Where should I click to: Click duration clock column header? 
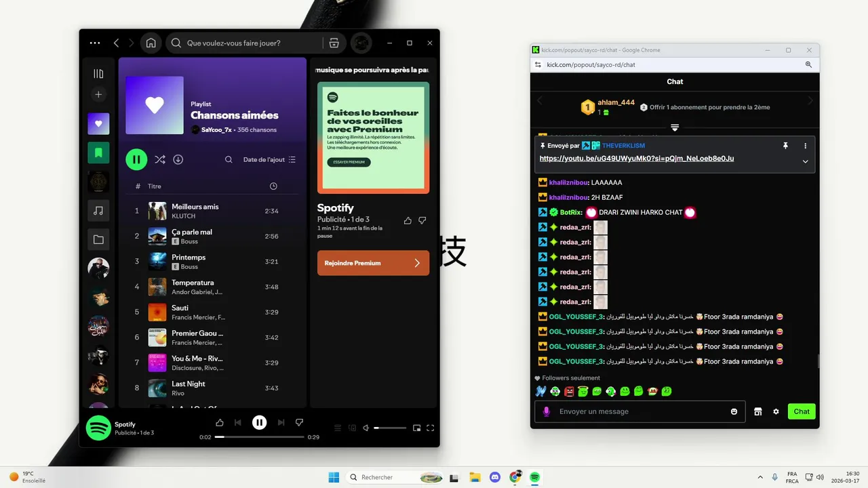click(273, 186)
